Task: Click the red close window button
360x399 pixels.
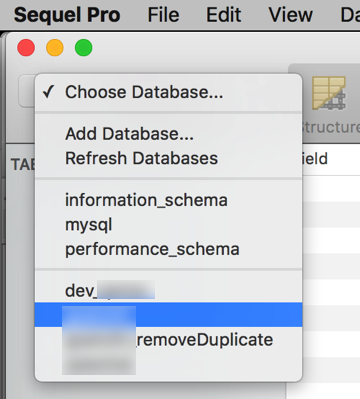Action: (26, 48)
